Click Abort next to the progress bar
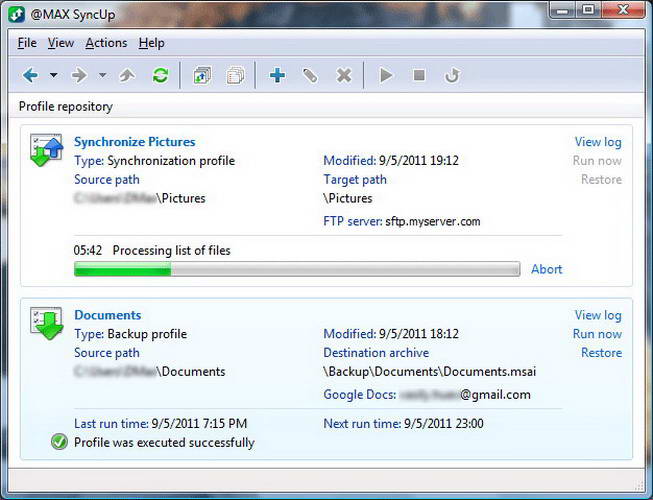Screen dimensions: 653x500 546,269
